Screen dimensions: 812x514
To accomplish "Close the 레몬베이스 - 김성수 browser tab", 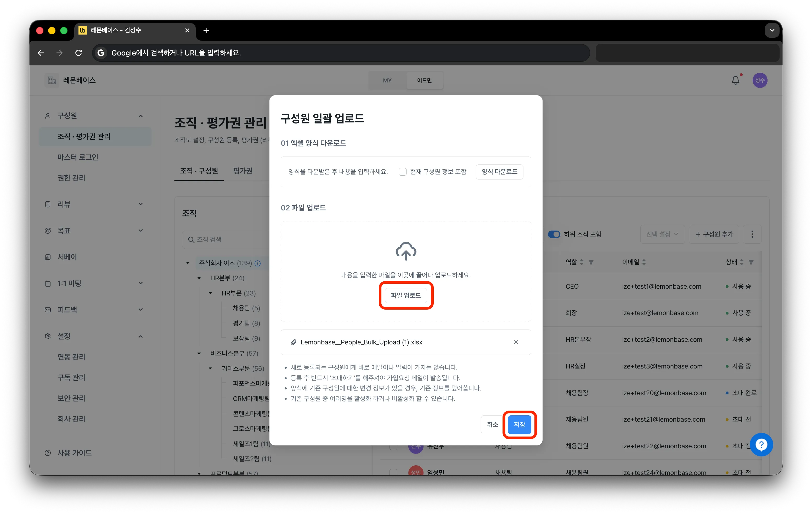I will [x=187, y=30].
